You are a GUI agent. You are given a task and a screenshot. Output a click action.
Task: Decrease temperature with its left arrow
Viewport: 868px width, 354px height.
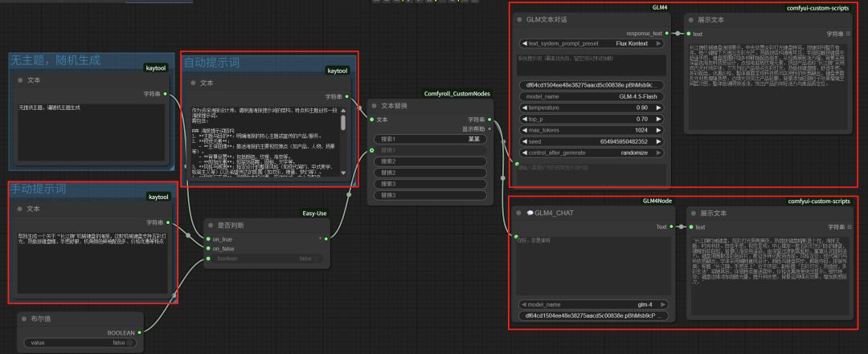(x=524, y=108)
